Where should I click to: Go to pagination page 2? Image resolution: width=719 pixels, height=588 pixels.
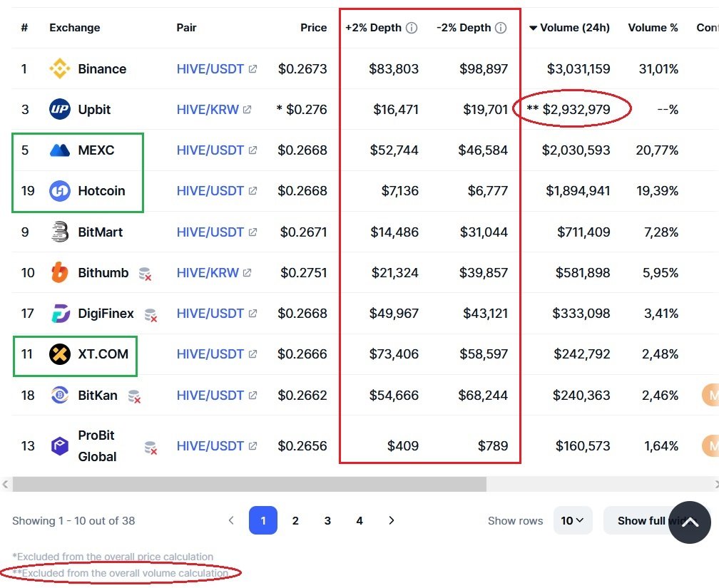tap(295, 520)
